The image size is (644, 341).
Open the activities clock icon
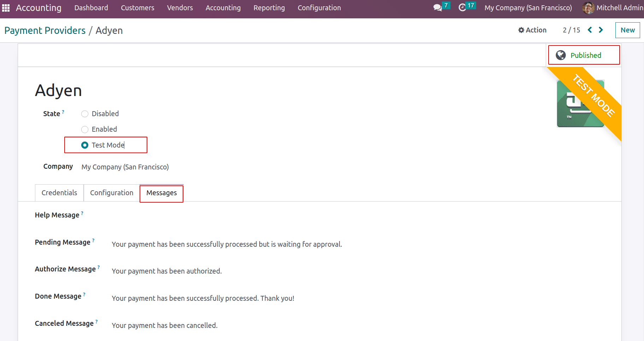coord(462,8)
